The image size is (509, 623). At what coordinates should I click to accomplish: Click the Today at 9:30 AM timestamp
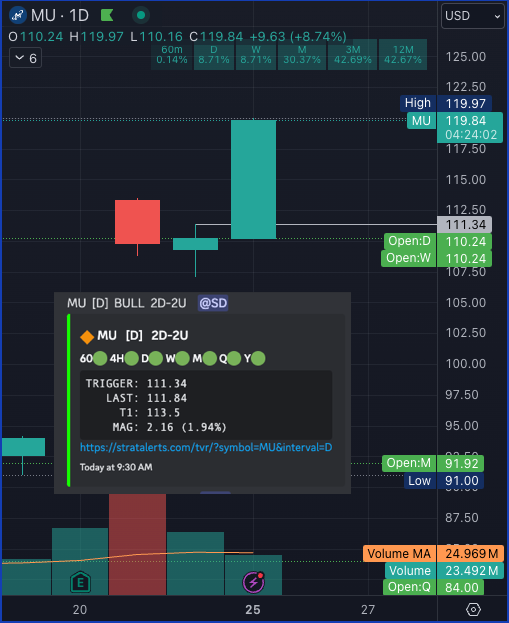tap(116, 467)
